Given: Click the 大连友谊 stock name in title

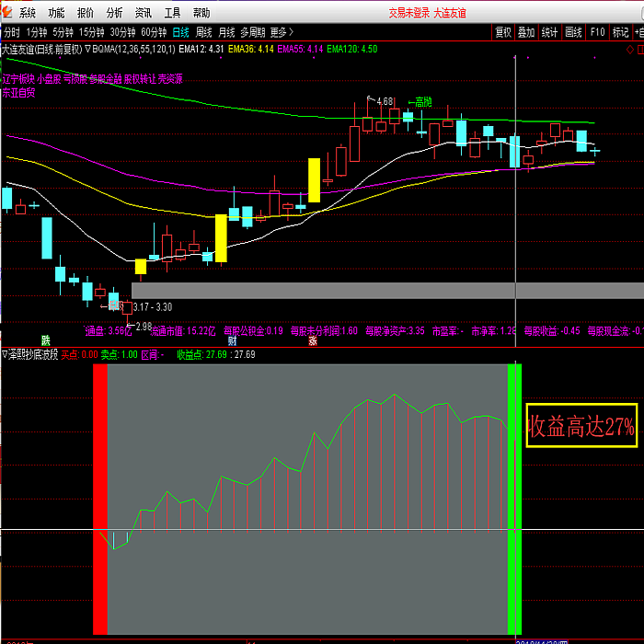Looking at the screenshot, I should click(450, 13).
